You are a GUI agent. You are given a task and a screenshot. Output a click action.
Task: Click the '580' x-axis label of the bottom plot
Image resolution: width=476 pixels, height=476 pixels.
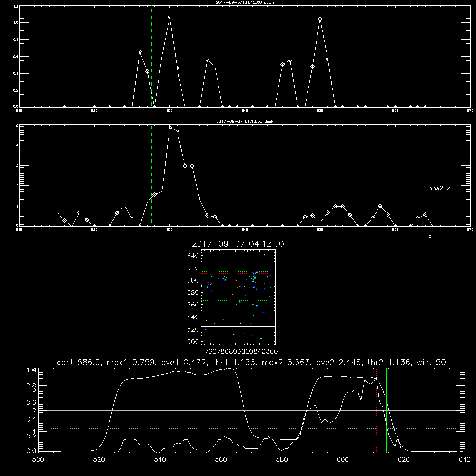[x=282, y=460]
